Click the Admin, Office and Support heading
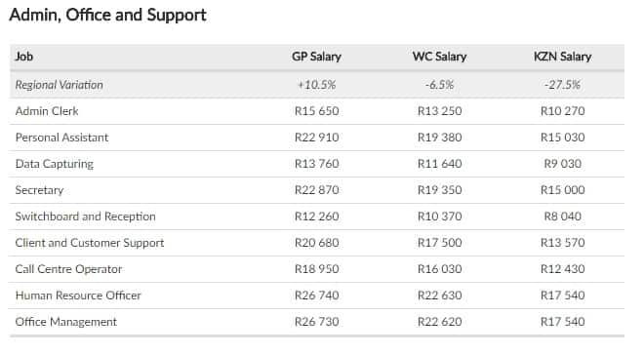 107,15
